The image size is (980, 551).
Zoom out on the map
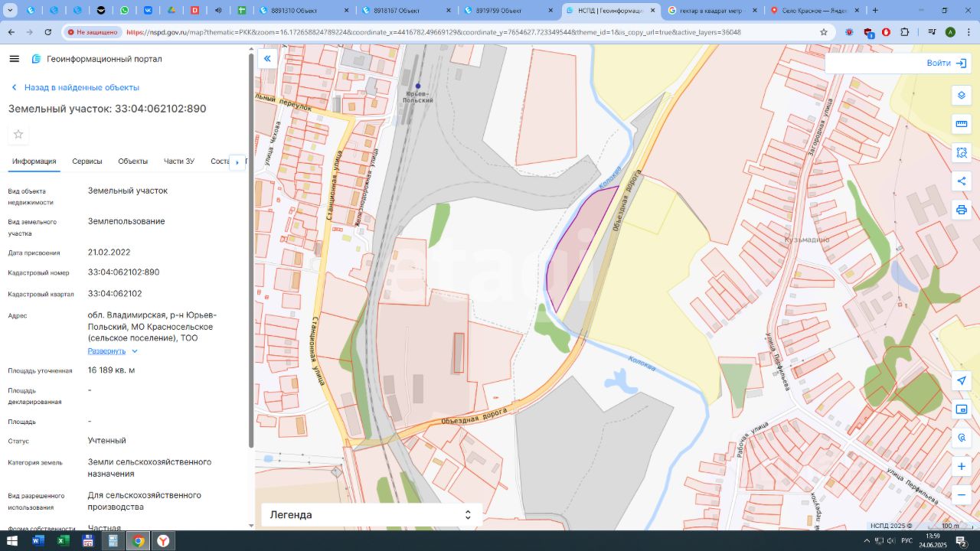pyautogui.click(x=962, y=495)
